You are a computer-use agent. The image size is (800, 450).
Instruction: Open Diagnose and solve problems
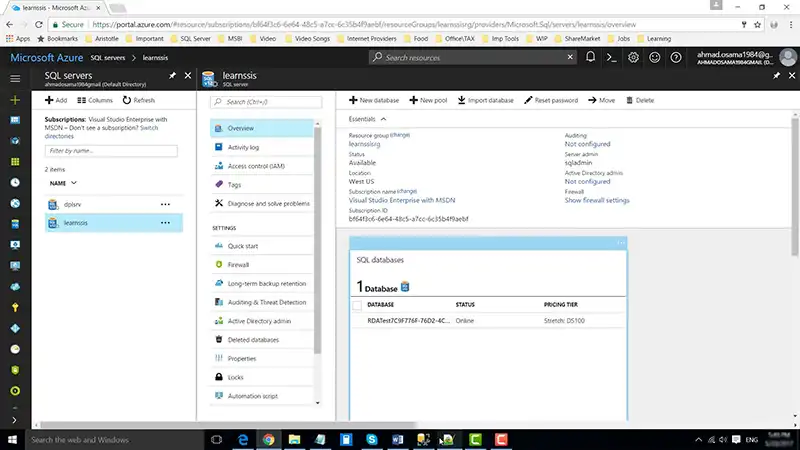(x=262, y=203)
